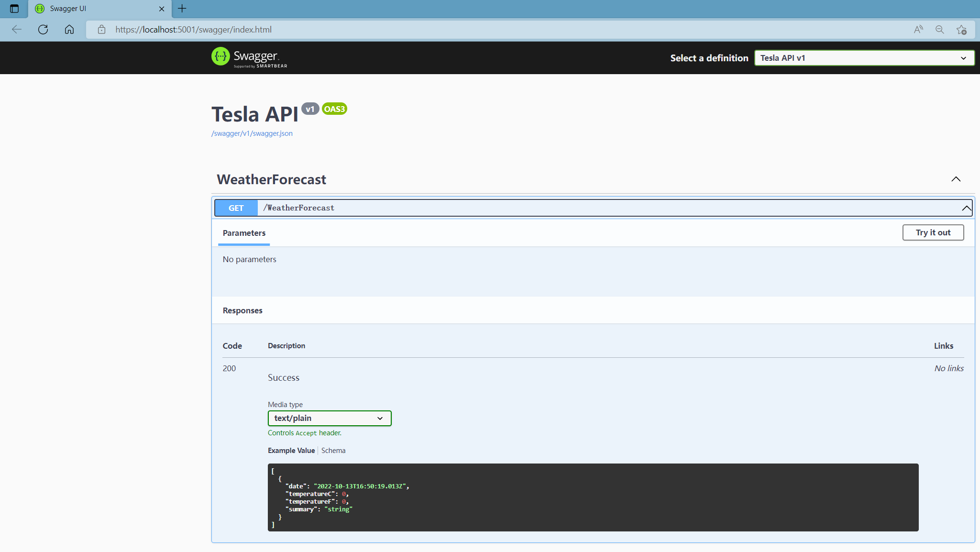The image size is (980, 552).
Task: Click the No links text
Action: (x=949, y=368)
